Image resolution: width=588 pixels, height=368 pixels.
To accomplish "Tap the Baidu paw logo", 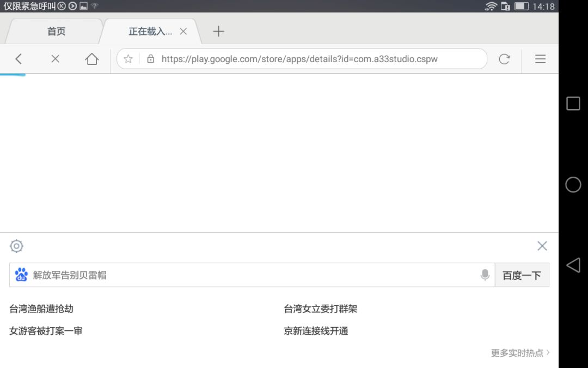I will (x=21, y=275).
